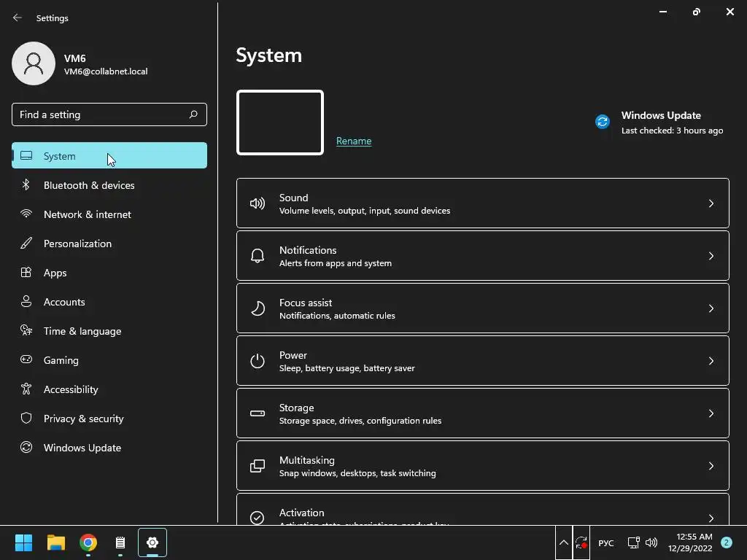Click the "Sleep, battery usage, battery saver" text
Image resolution: width=747 pixels, height=560 pixels.
(347, 368)
